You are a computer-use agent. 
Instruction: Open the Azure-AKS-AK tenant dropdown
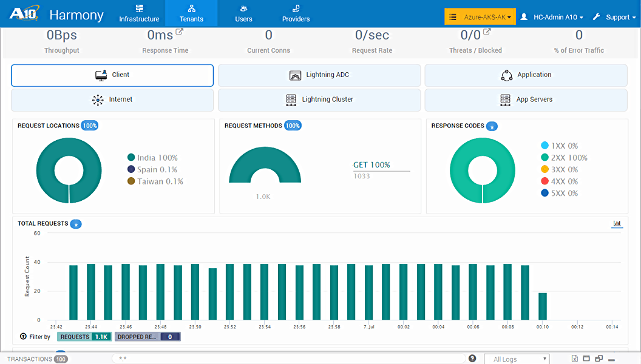480,17
